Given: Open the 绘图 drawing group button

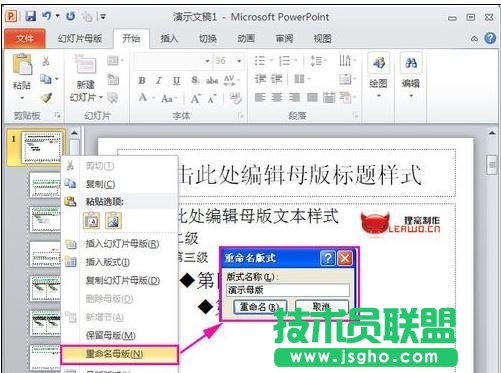Looking at the screenshot, I should click(x=378, y=75).
